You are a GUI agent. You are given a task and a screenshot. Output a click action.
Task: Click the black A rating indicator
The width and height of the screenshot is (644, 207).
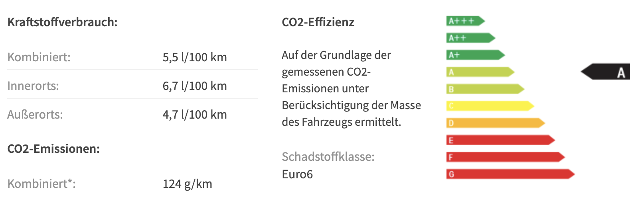click(605, 72)
